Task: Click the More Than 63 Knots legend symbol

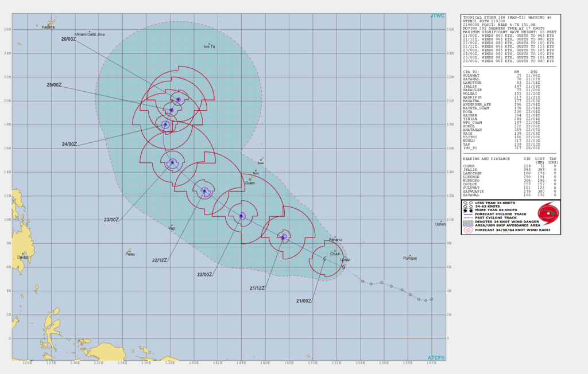Action: click(x=467, y=211)
